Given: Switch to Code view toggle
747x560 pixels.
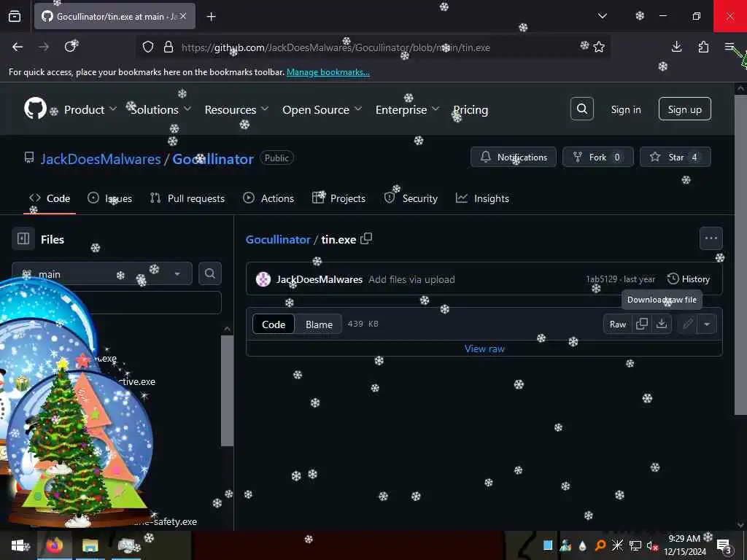Looking at the screenshot, I should tap(274, 324).
